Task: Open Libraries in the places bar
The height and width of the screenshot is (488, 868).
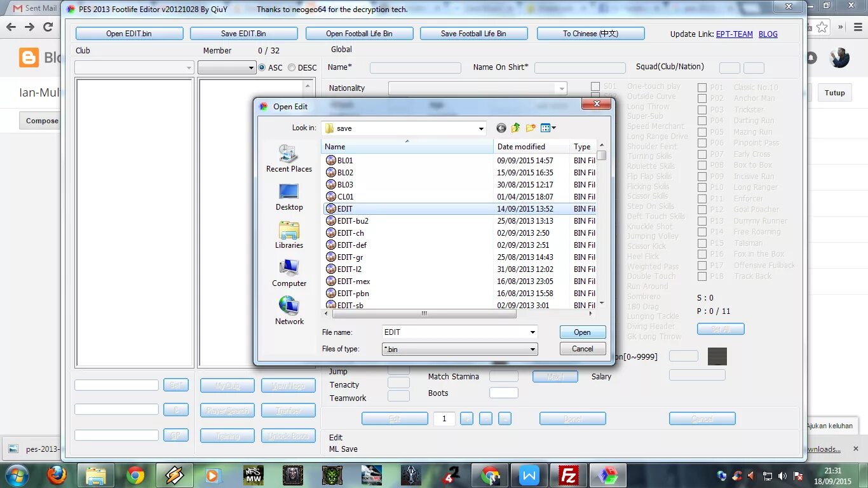Action: (x=289, y=235)
